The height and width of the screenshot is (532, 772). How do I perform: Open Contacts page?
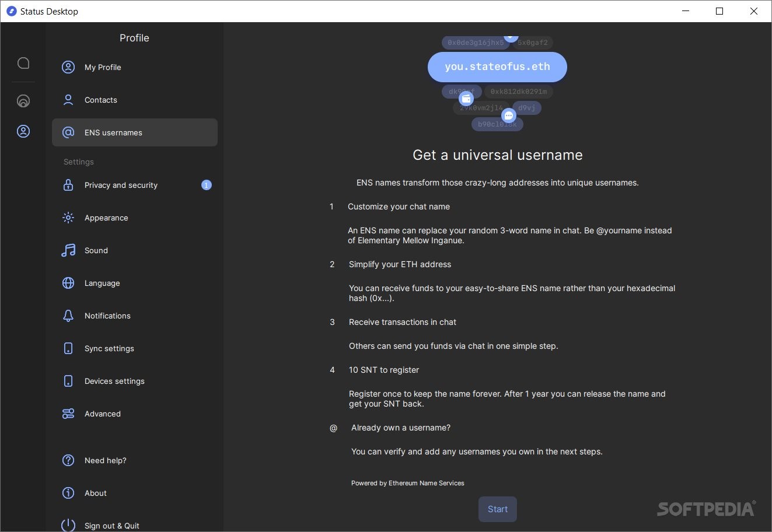pos(135,100)
